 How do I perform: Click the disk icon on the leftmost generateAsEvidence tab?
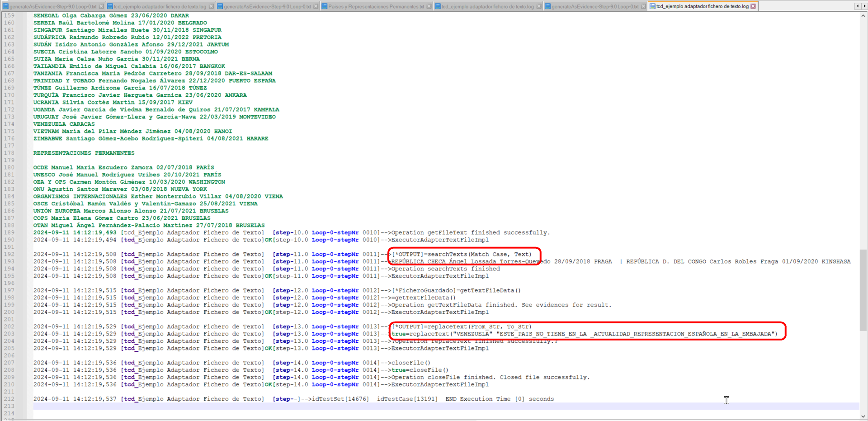click(x=5, y=6)
